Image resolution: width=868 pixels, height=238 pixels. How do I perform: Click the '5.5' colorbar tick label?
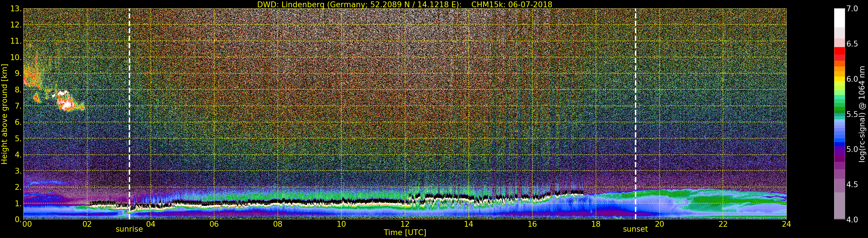coord(852,114)
